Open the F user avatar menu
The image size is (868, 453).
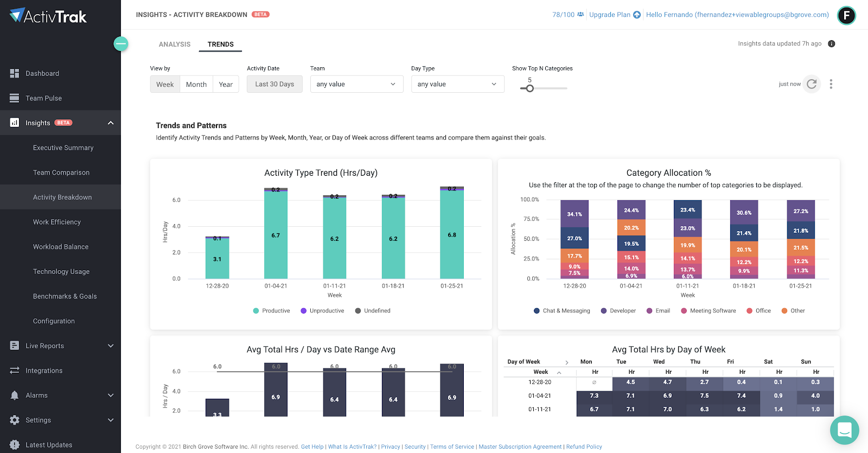[846, 15]
